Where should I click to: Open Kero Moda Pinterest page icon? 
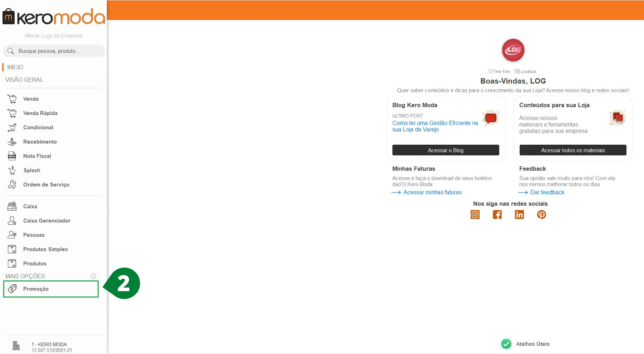click(541, 214)
